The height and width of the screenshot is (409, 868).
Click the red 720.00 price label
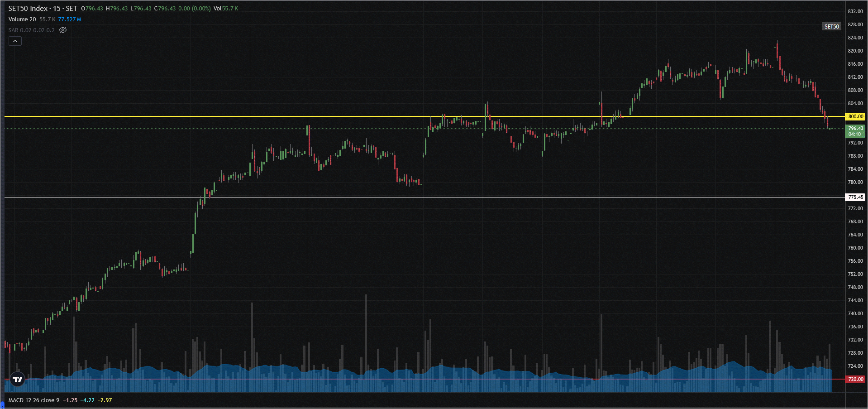(x=855, y=379)
